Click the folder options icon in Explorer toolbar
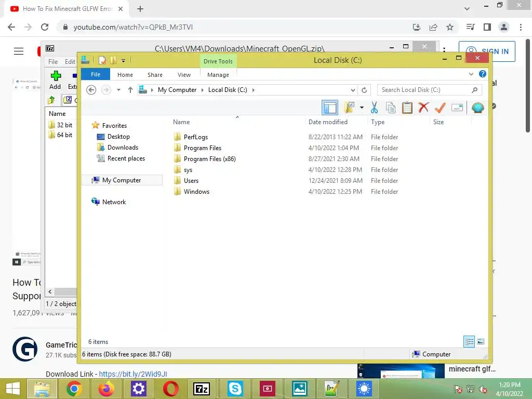This screenshot has width=532, height=399. pos(349,108)
